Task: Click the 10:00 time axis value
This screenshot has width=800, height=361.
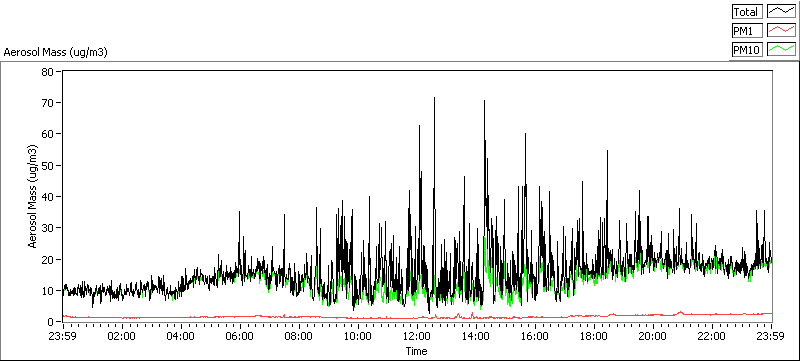Action: (358, 336)
